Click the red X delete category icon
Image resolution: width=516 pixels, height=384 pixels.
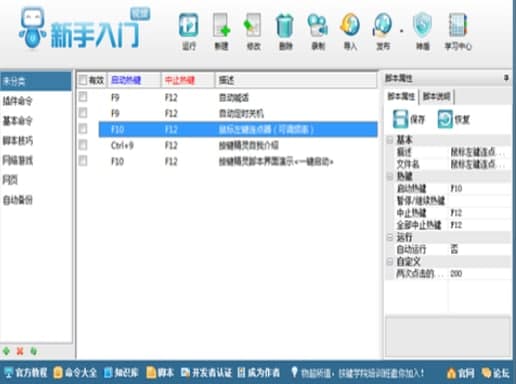[20, 351]
